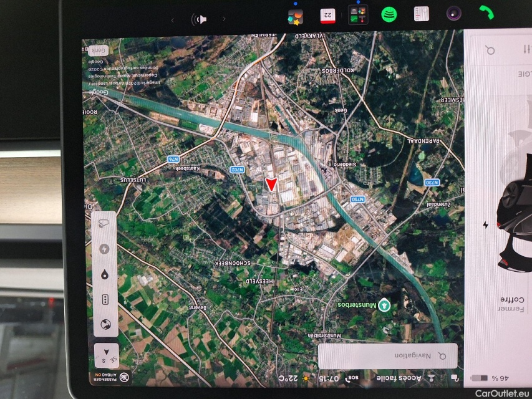The width and height of the screenshot is (532, 399).
Task: Tap the SOS emergency call icon
Action: [x=352, y=378]
